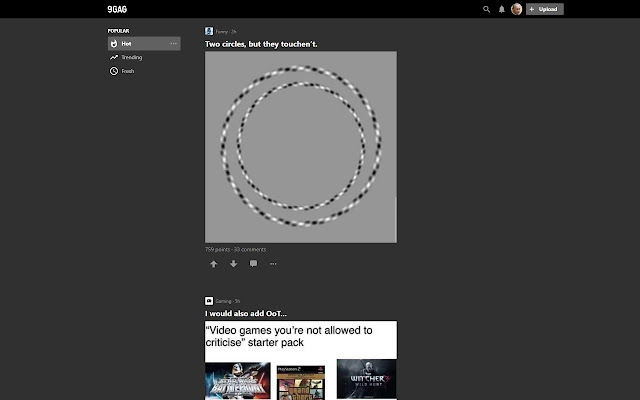Upvote the two circles post
This screenshot has height=400, width=640.
pyautogui.click(x=213, y=264)
